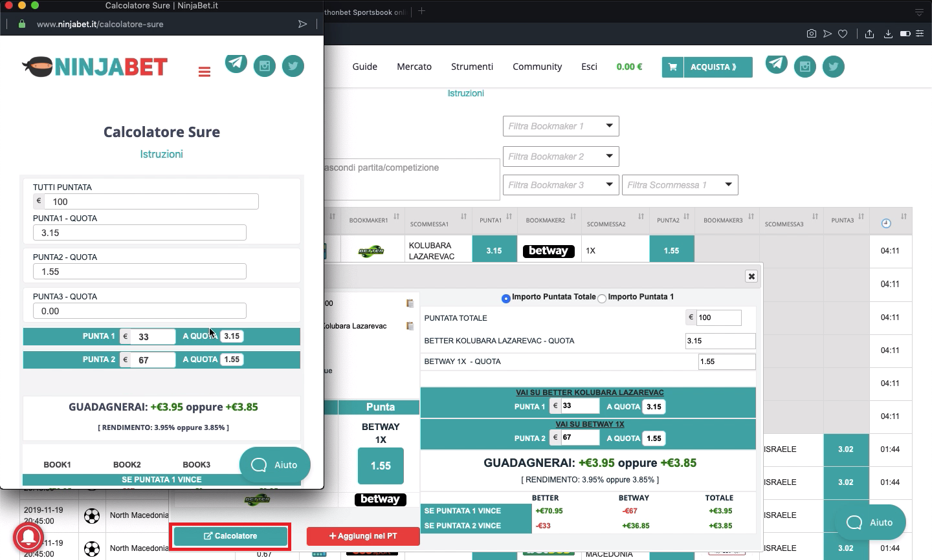Open the Twitter icon in the popup window
932x560 pixels.
(293, 66)
